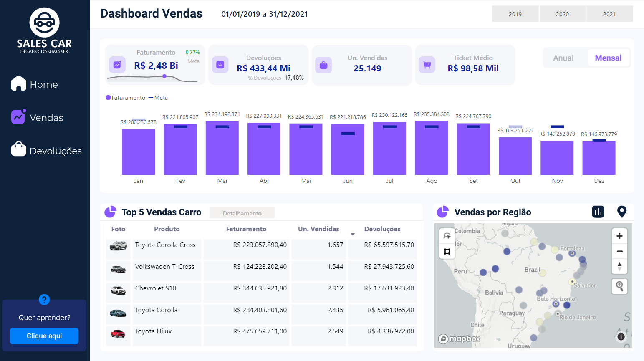644x361 pixels.
Task: Filter dashboard by year 2020
Action: coord(562,14)
